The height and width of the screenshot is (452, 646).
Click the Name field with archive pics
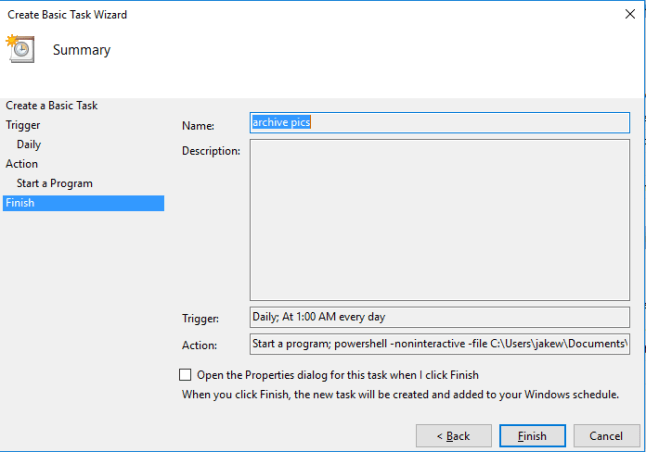(x=439, y=122)
